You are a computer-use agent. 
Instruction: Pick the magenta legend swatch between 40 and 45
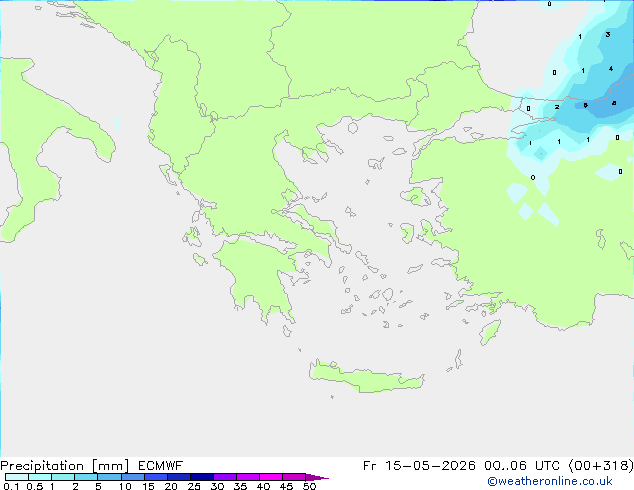point(271,477)
